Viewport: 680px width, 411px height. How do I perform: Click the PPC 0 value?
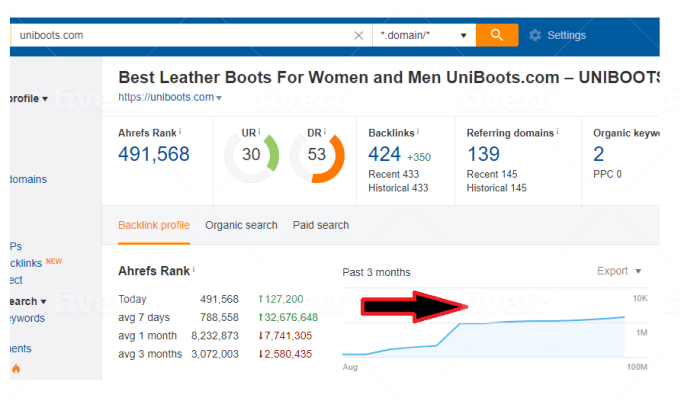click(608, 174)
